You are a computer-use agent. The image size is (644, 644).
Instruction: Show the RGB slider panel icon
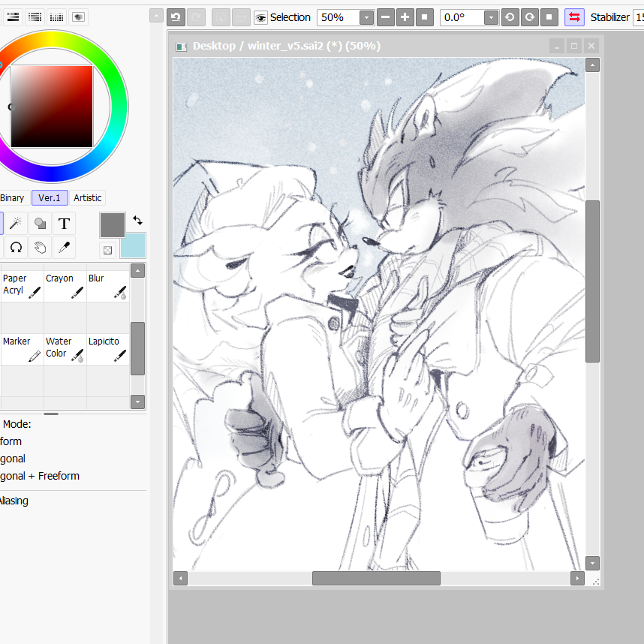click(x=14, y=17)
